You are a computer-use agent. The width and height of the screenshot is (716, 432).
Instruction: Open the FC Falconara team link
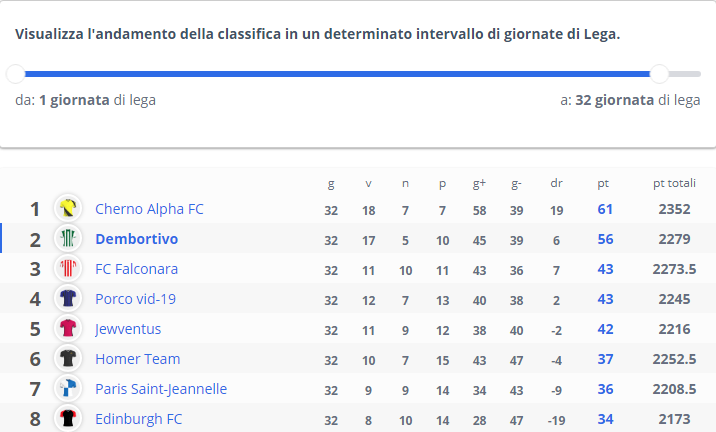pos(137,269)
